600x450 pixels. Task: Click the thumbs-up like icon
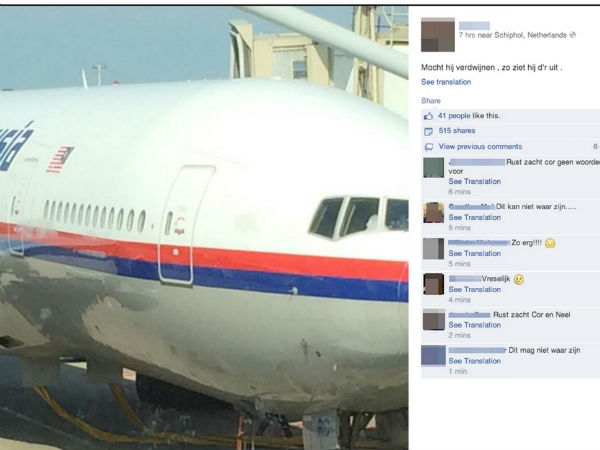(x=428, y=116)
